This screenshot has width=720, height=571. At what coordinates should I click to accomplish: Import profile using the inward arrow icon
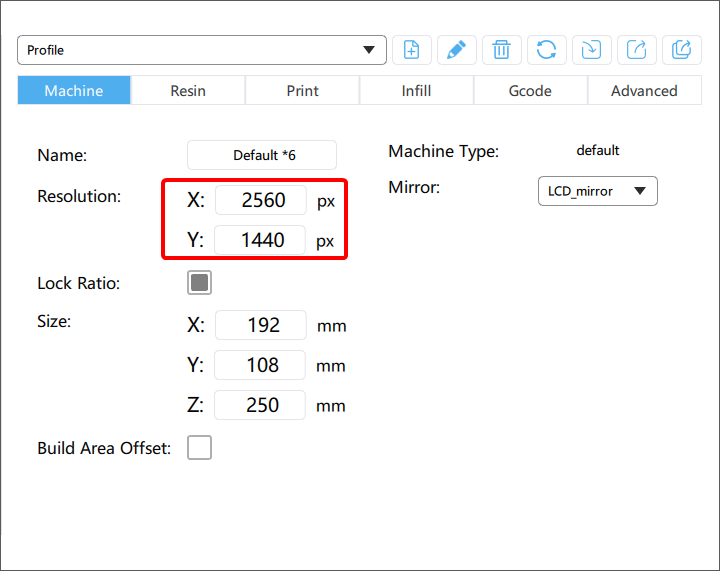point(591,50)
